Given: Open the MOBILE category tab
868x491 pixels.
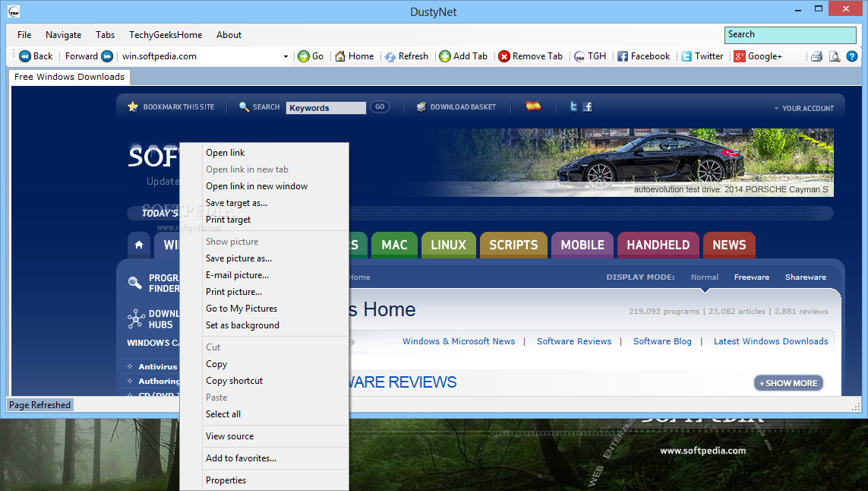Looking at the screenshot, I should [582, 245].
